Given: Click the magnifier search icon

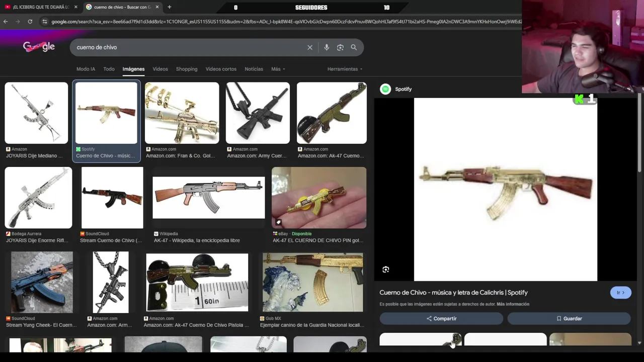Looking at the screenshot, I should pos(354,47).
